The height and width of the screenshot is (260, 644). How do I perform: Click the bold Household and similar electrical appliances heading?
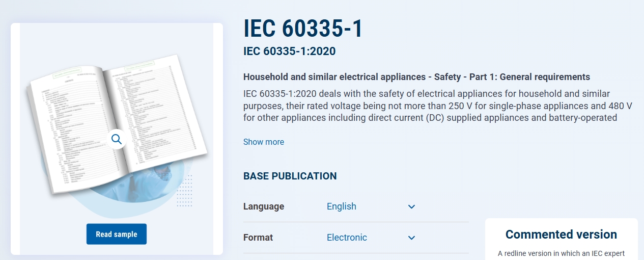click(416, 77)
